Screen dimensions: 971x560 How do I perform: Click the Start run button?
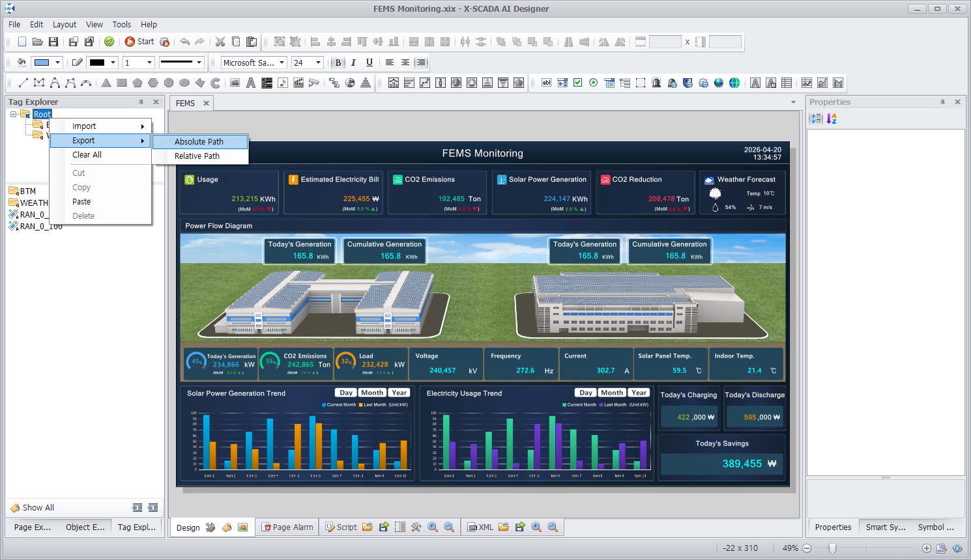[x=139, y=42]
